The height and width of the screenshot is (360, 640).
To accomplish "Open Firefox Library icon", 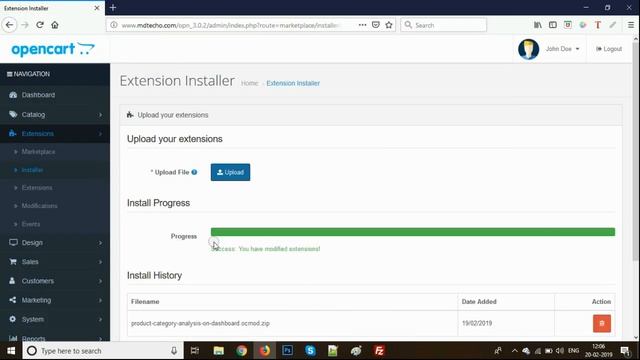I will tap(538, 25).
